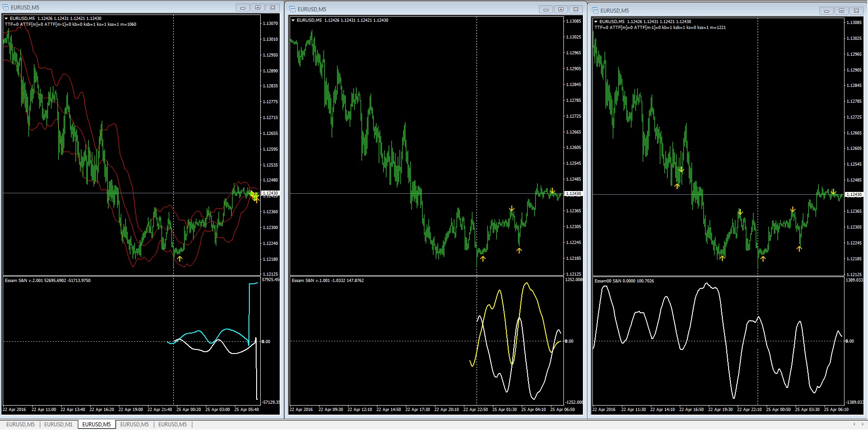Click time label '22 Apr 11:00' in left chart

(44, 410)
